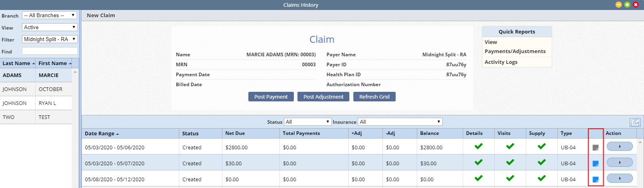
Task: Open View Payments/Adjustments quick report
Action: 515,47
